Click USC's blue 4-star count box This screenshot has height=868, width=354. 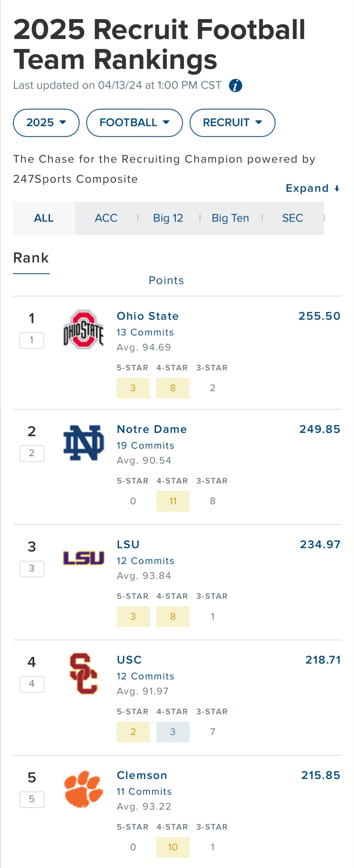tap(173, 732)
